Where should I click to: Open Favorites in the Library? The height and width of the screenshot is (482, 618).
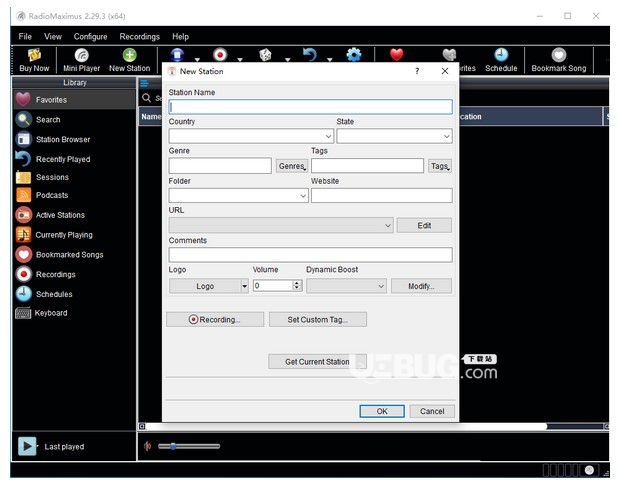tap(74, 100)
